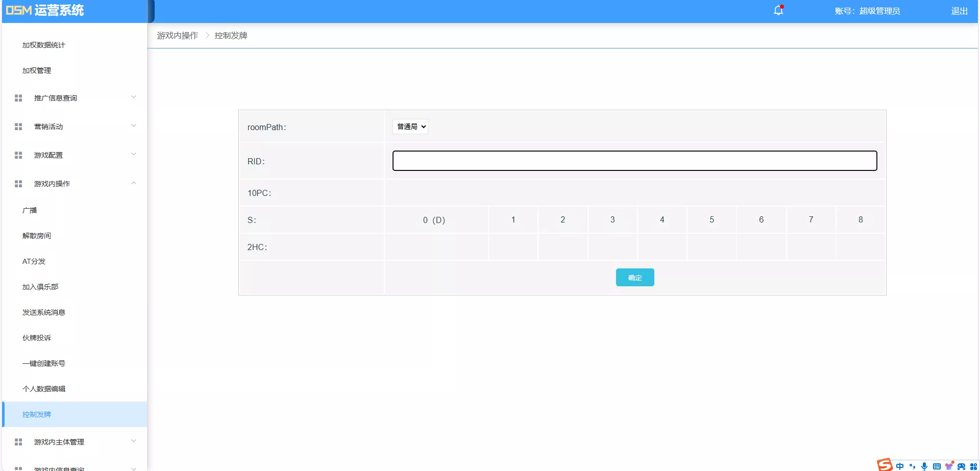Click Sogou skin shirt icon

pyautogui.click(x=949, y=466)
